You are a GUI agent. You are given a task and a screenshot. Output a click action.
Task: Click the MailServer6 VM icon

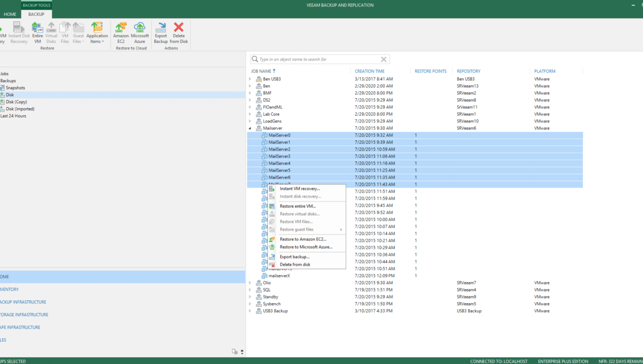(x=264, y=177)
